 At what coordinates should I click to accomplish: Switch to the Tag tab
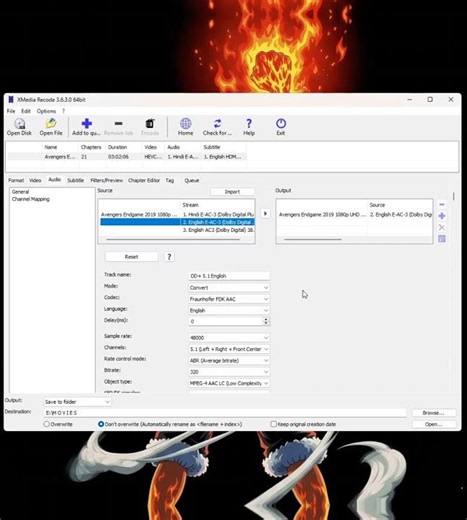170,180
